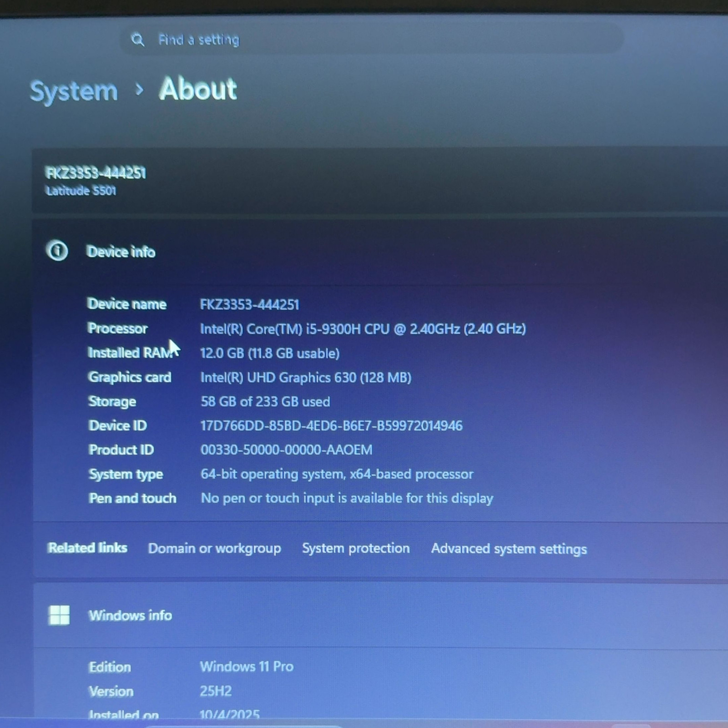Click the Windows logo icon
The height and width of the screenshot is (728, 728).
click(x=59, y=615)
